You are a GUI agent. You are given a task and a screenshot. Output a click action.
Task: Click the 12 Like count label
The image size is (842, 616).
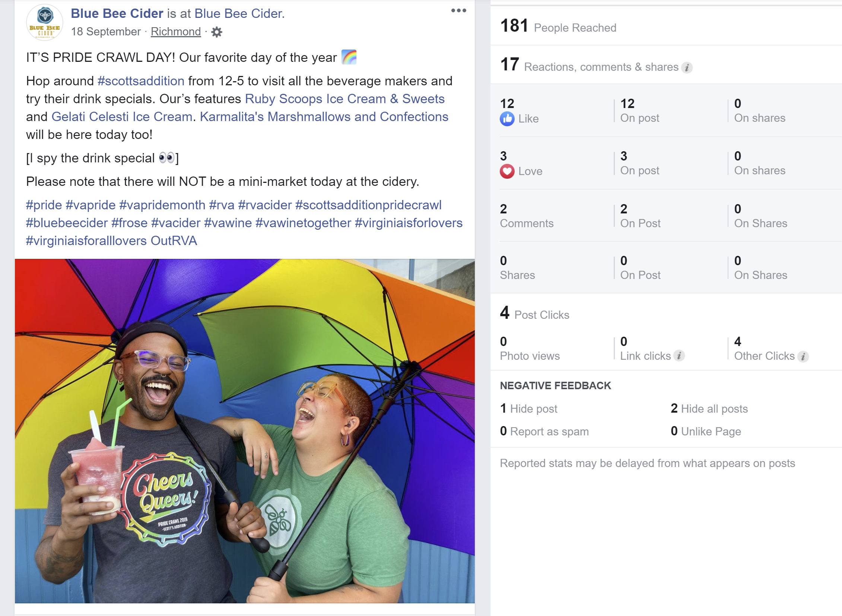[520, 111]
